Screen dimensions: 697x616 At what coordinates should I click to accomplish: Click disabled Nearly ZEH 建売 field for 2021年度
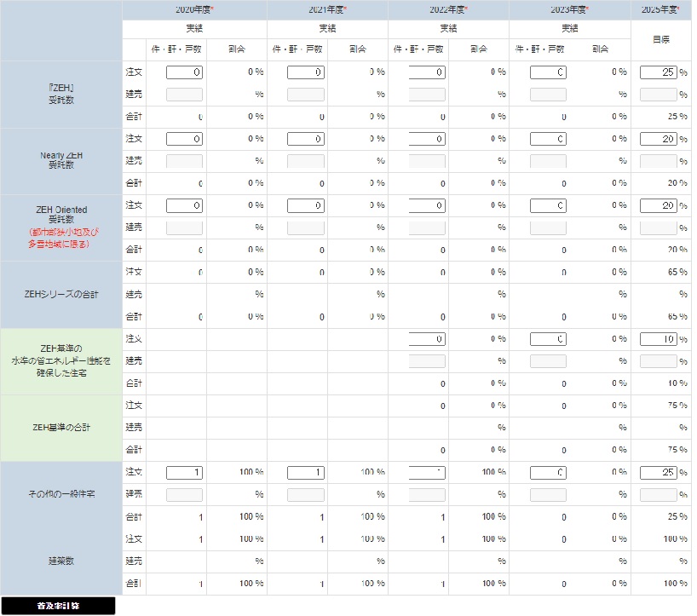click(306, 161)
